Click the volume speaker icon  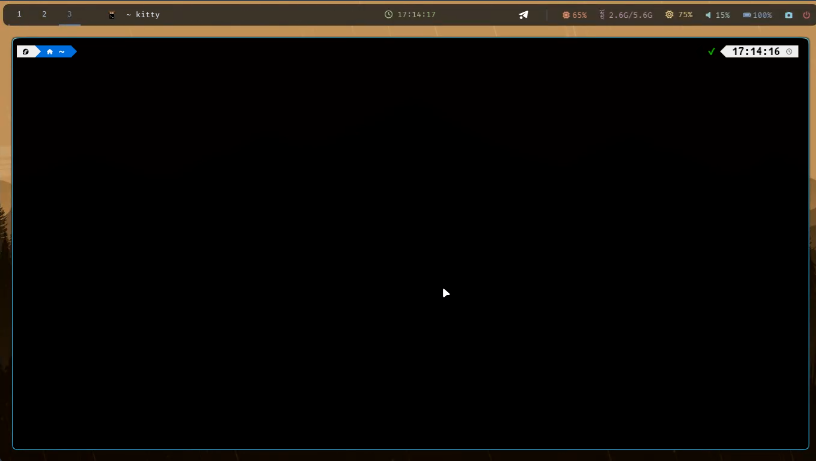[708, 15]
